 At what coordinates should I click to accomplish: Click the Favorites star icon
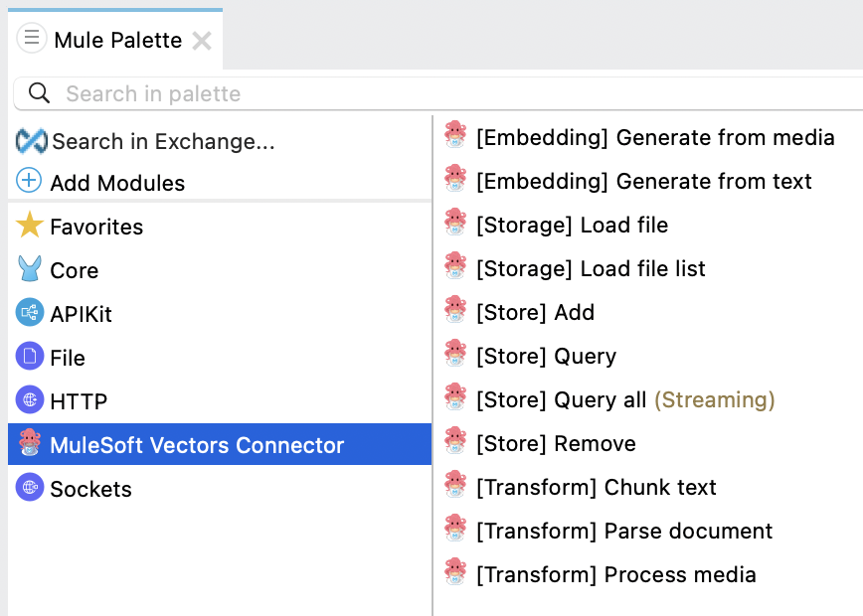click(x=29, y=225)
